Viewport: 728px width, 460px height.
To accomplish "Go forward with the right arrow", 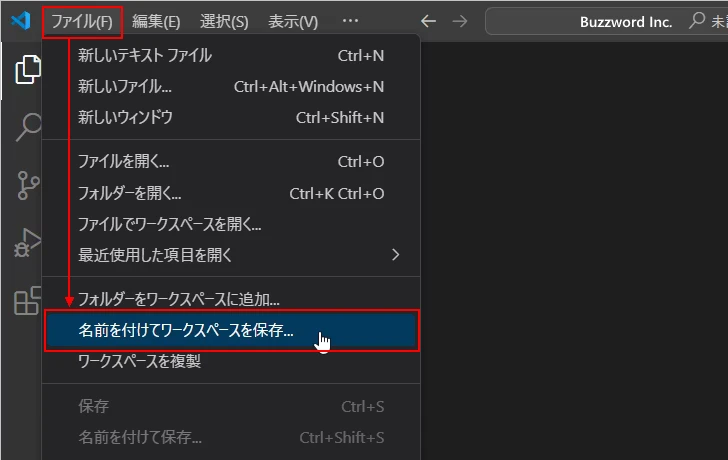I will tap(460, 21).
